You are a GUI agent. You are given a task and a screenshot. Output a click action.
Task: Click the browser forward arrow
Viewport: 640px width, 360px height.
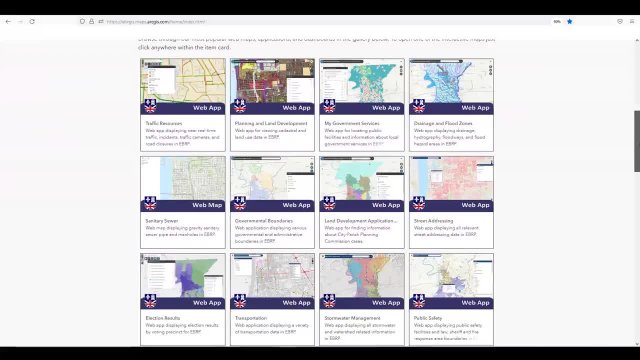coord(20,22)
